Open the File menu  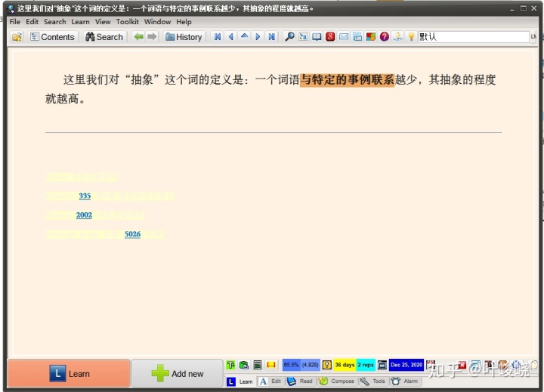pyautogui.click(x=15, y=21)
